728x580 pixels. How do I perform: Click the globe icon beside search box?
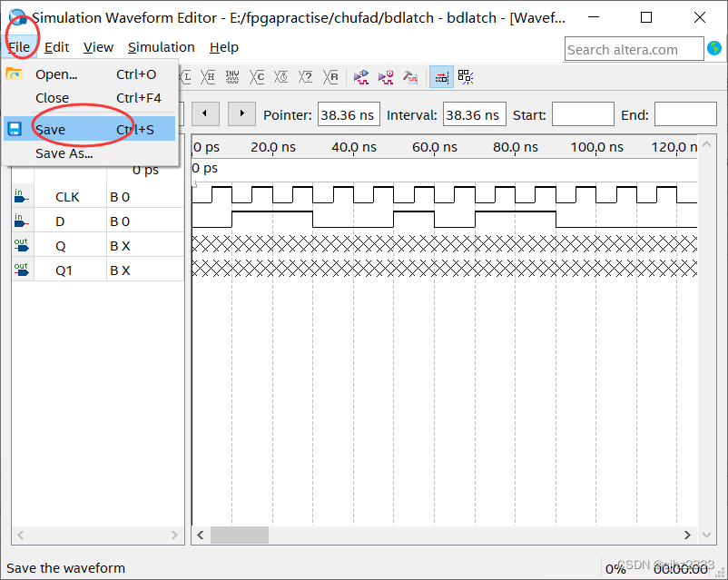click(714, 48)
